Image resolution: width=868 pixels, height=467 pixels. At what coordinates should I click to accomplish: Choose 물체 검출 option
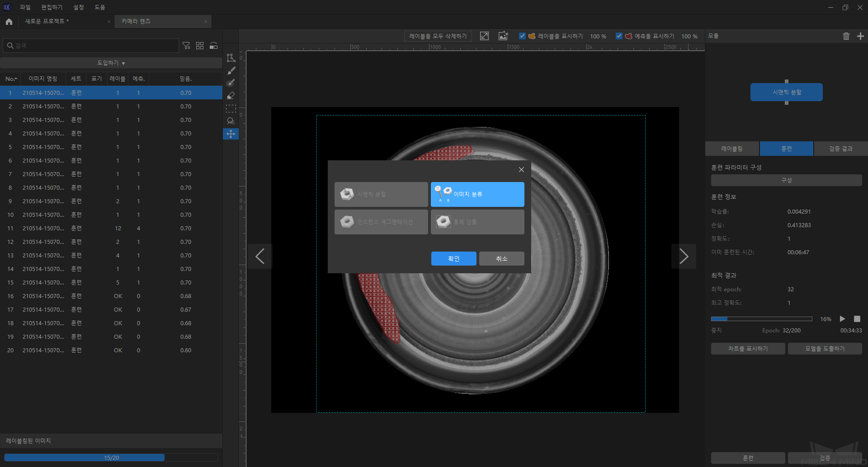477,222
